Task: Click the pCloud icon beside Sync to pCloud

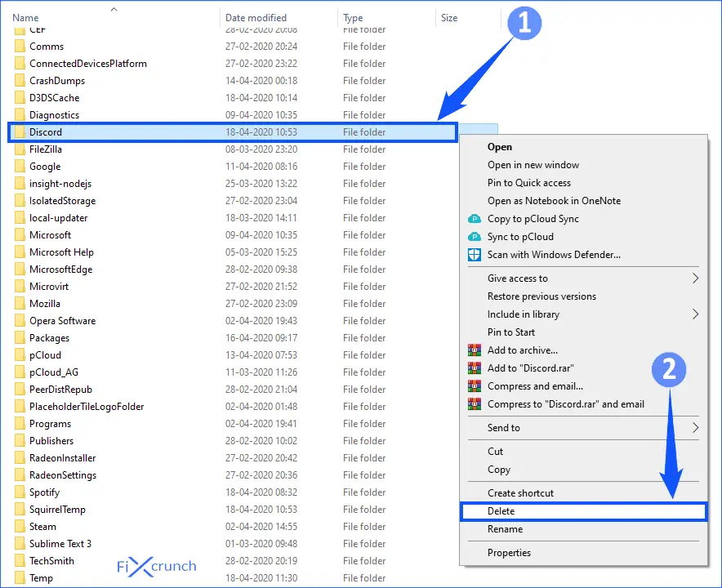Action: click(475, 237)
